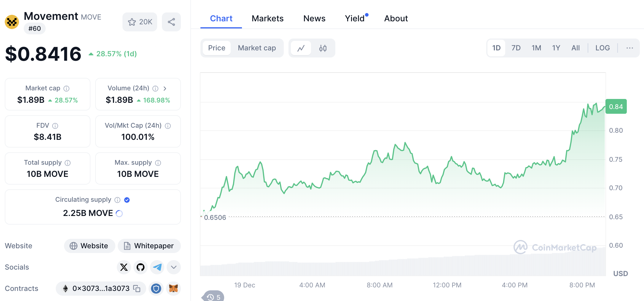
Task: Click the 100.01% Vol/Mkt Cap value
Action: pos(138,137)
